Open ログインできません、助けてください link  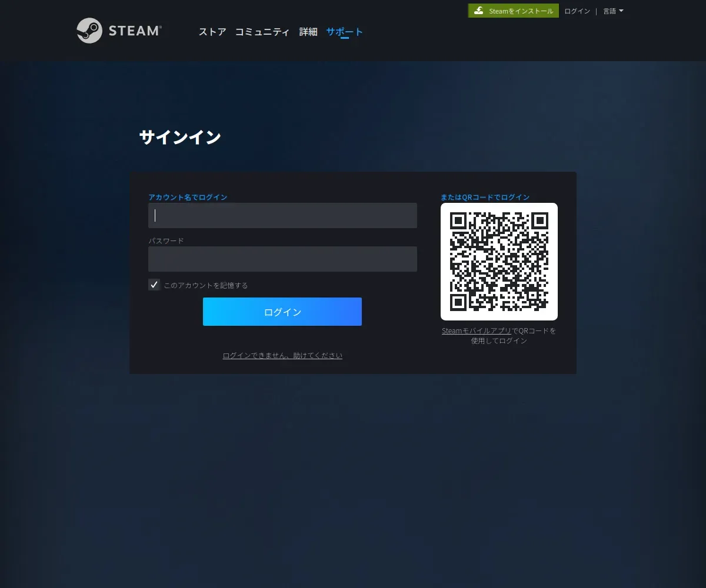282,355
